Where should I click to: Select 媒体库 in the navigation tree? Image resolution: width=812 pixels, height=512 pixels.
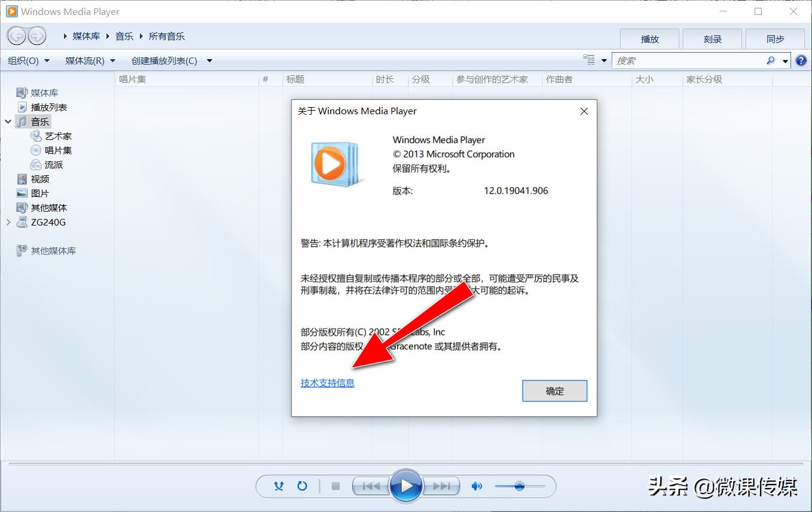tap(45, 93)
